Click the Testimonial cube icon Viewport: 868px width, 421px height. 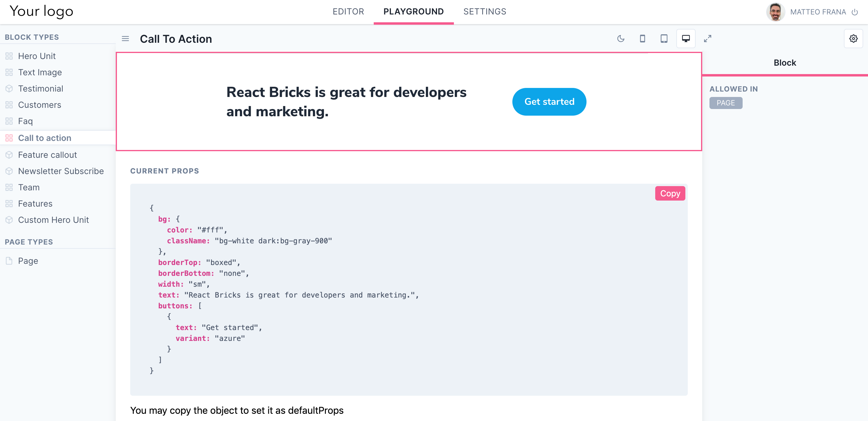(9, 89)
